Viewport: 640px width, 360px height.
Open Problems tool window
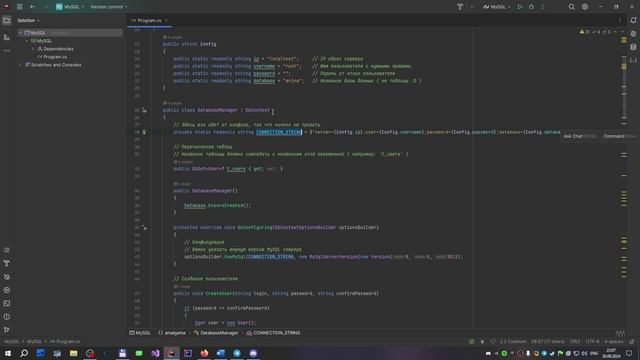pos(7,317)
